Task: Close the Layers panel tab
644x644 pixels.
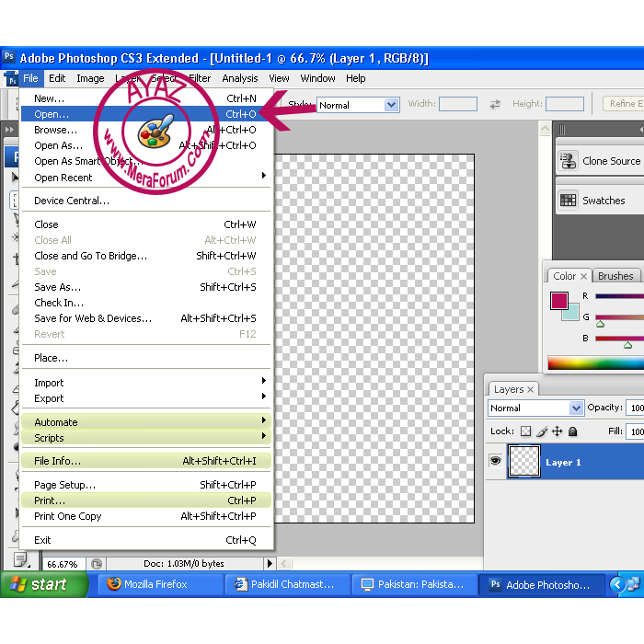Action: pos(530,389)
